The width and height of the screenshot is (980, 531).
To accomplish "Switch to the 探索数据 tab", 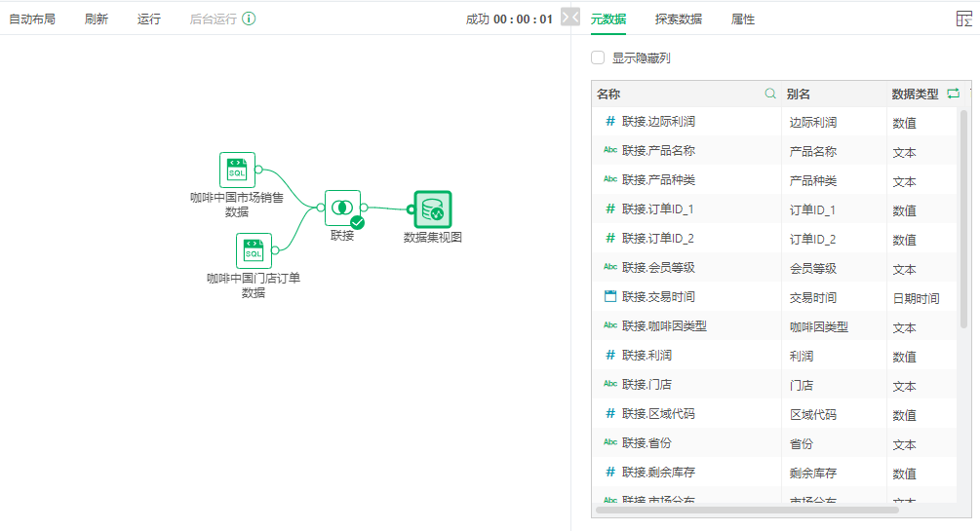I will point(678,19).
